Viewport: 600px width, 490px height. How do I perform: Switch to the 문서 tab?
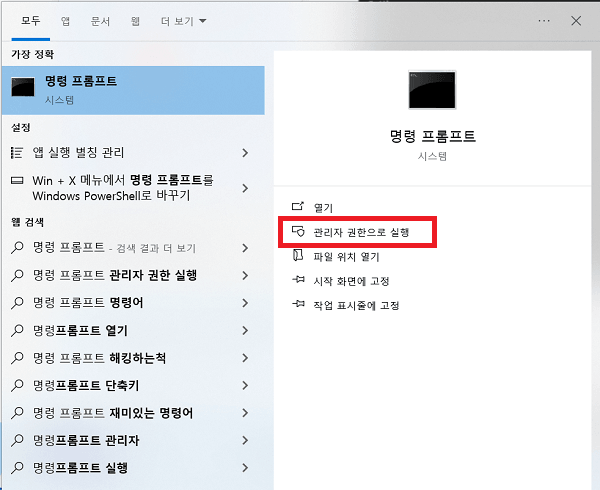pyautogui.click(x=100, y=21)
